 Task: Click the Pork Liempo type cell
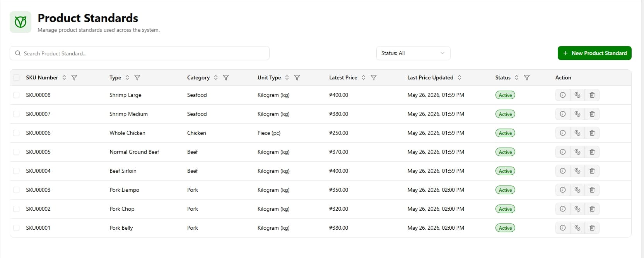[124, 190]
